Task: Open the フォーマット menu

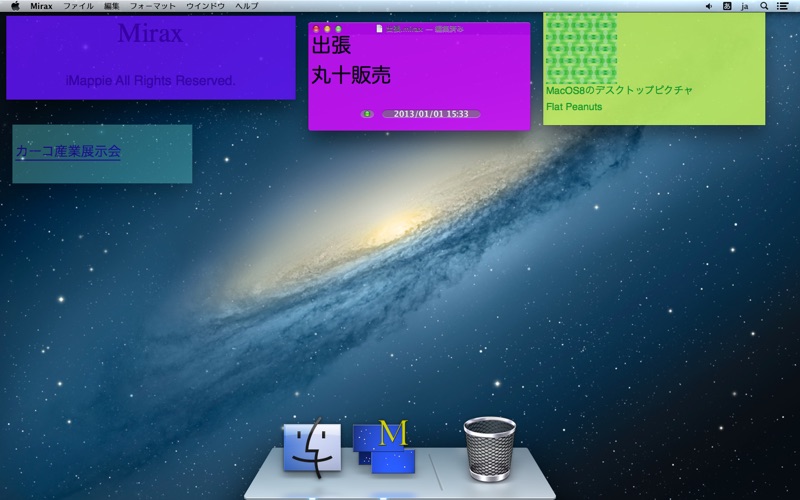Action: (x=153, y=6)
